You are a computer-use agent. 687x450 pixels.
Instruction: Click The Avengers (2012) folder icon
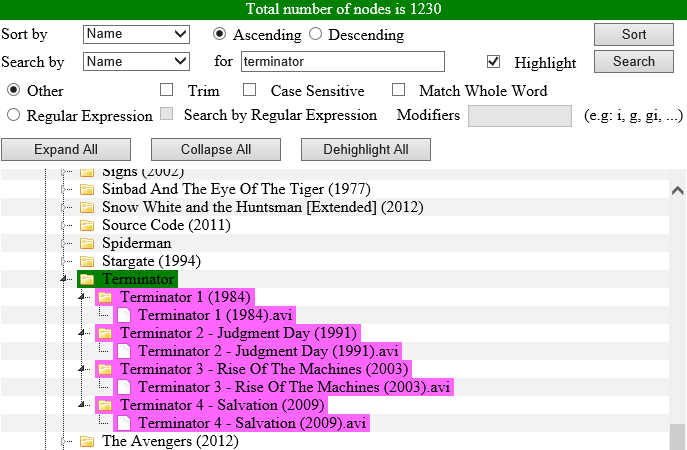[87, 441]
